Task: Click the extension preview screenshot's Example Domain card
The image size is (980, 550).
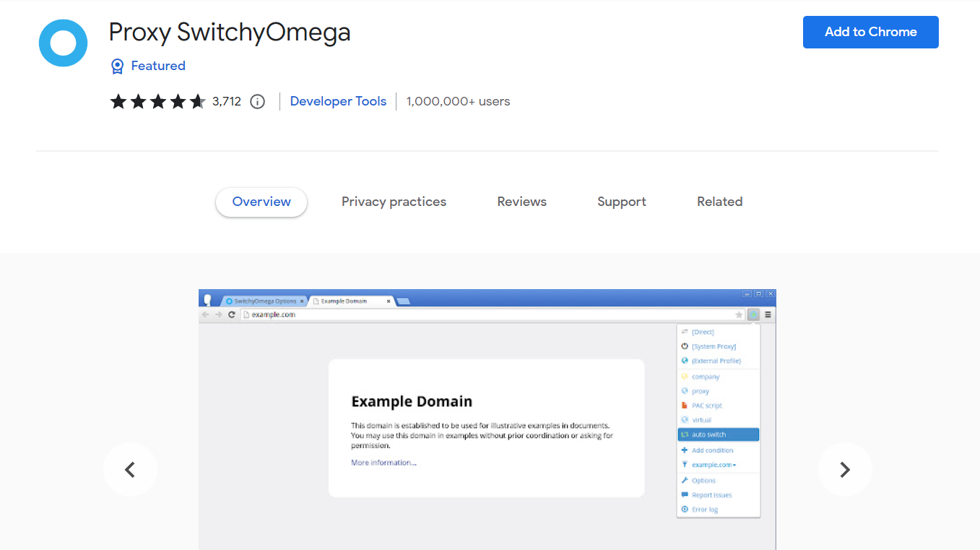Action: coord(486,428)
